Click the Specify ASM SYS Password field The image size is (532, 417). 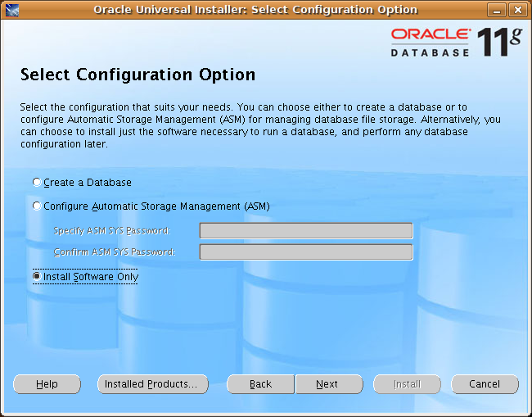pyautogui.click(x=306, y=231)
